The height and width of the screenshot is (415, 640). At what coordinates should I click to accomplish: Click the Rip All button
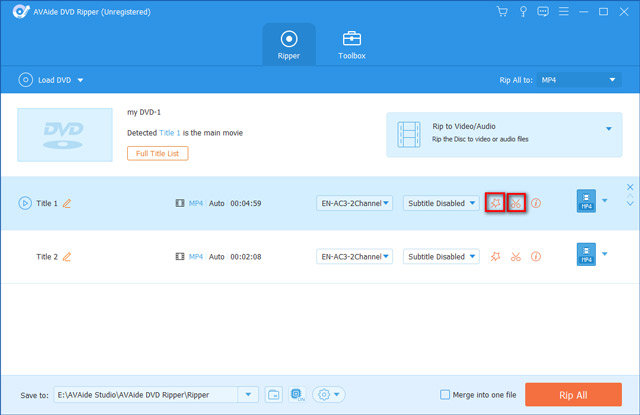click(x=573, y=395)
